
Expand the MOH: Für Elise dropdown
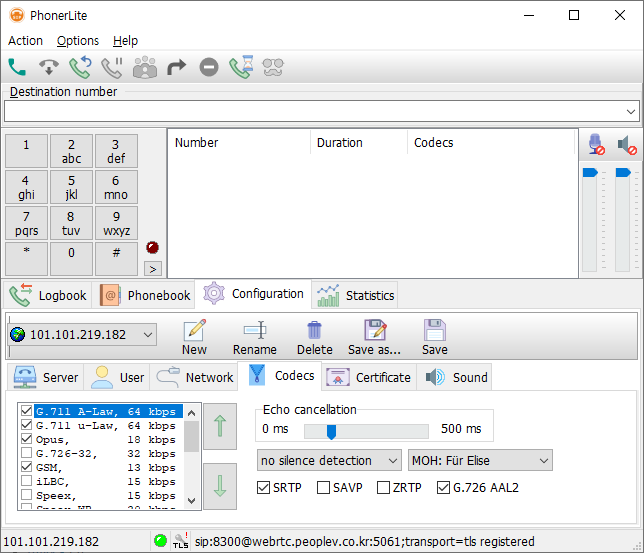click(480, 461)
